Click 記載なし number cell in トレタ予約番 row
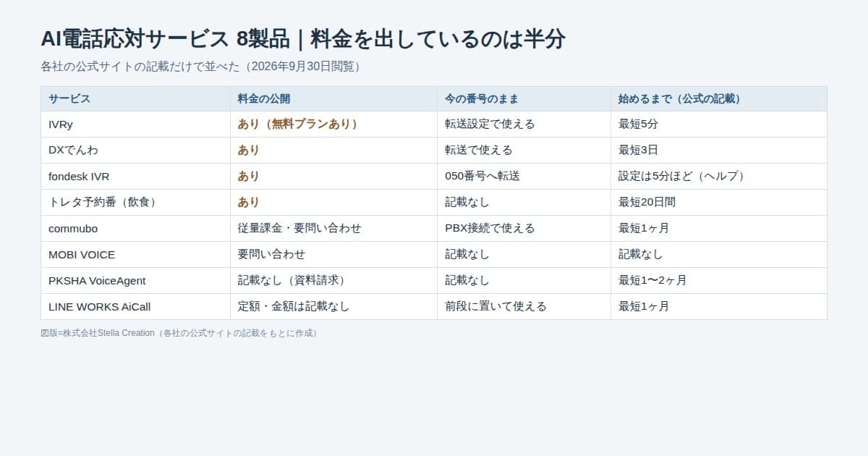This screenshot has height=456, width=868. point(524,202)
